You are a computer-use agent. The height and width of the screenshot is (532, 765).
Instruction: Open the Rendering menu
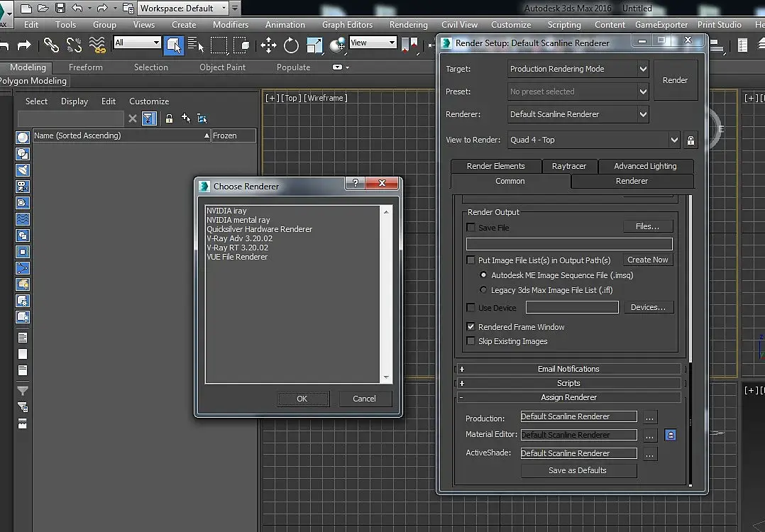[x=408, y=25]
